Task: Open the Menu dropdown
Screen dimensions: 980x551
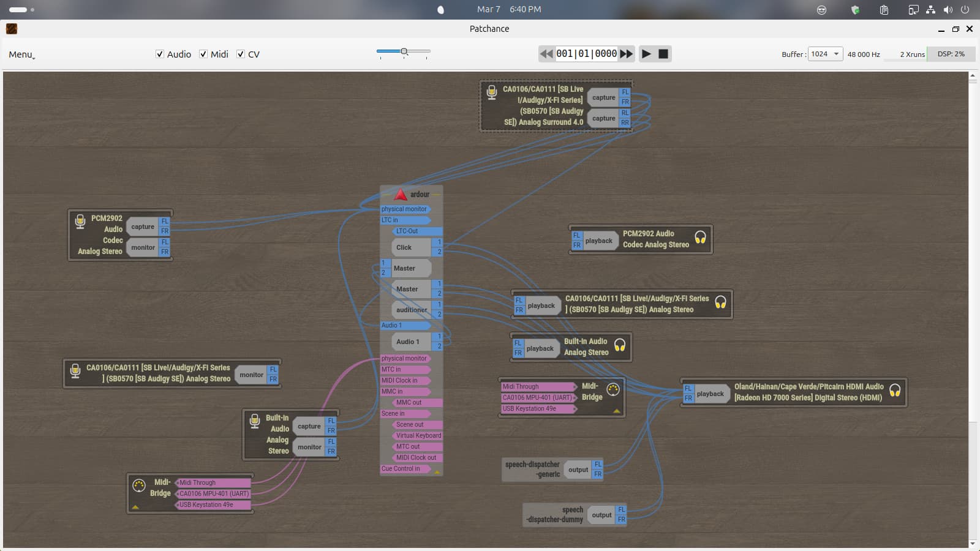Action: point(21,54)
